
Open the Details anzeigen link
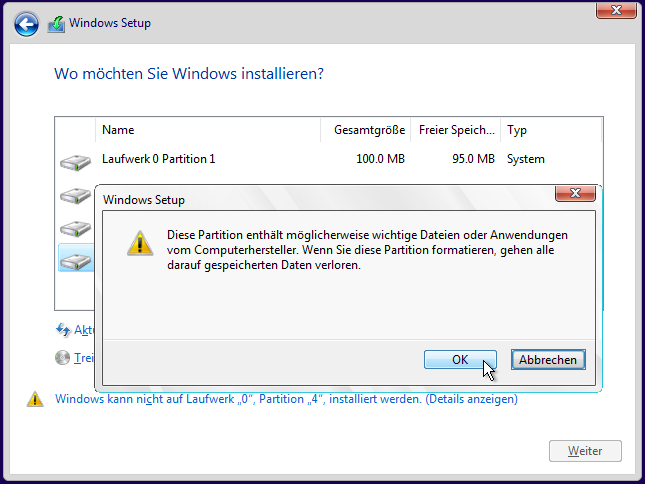(471, 399)
